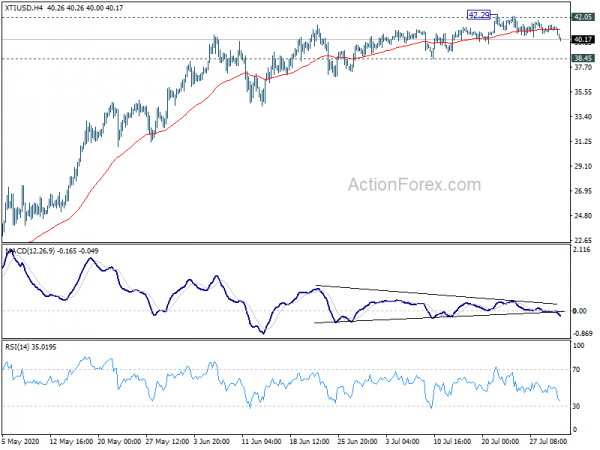This screenshot has width=600, height=450.
Task: Click the 22.65 price axis value
Action: click(583, 240)
